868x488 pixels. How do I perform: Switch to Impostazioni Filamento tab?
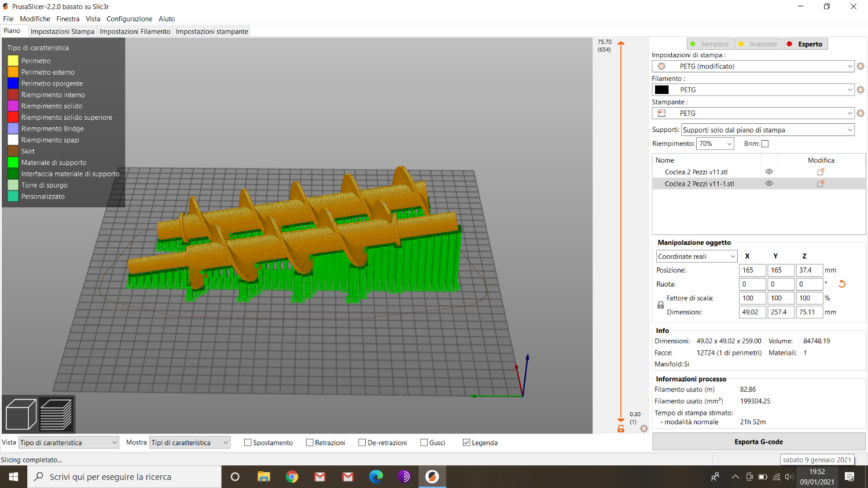click(x=135, y=31)
